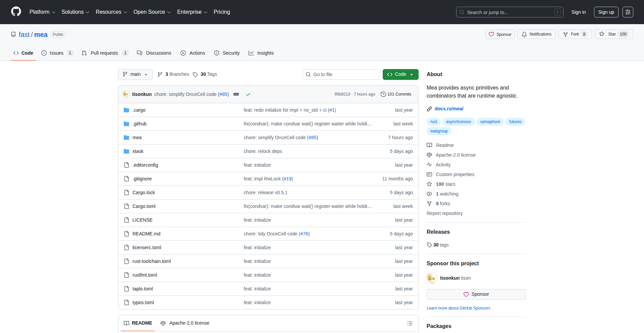Open command palette icon next to Sign up
Screen dimensions: 644x333
pos(628,12)
